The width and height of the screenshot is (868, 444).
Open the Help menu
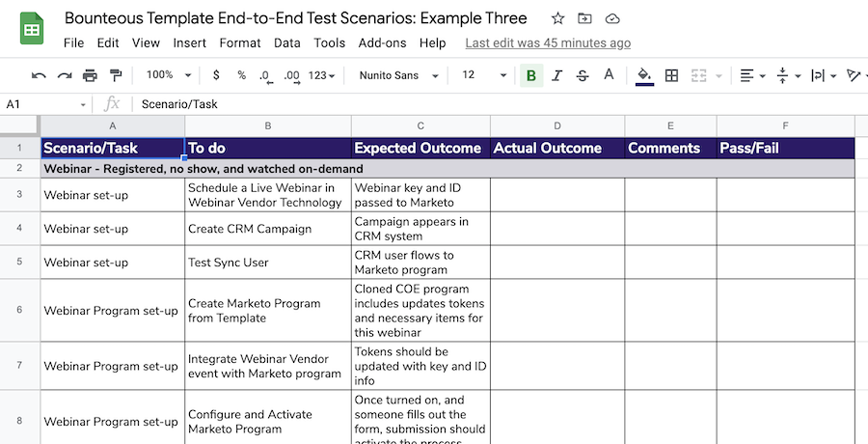click(432, 43)
